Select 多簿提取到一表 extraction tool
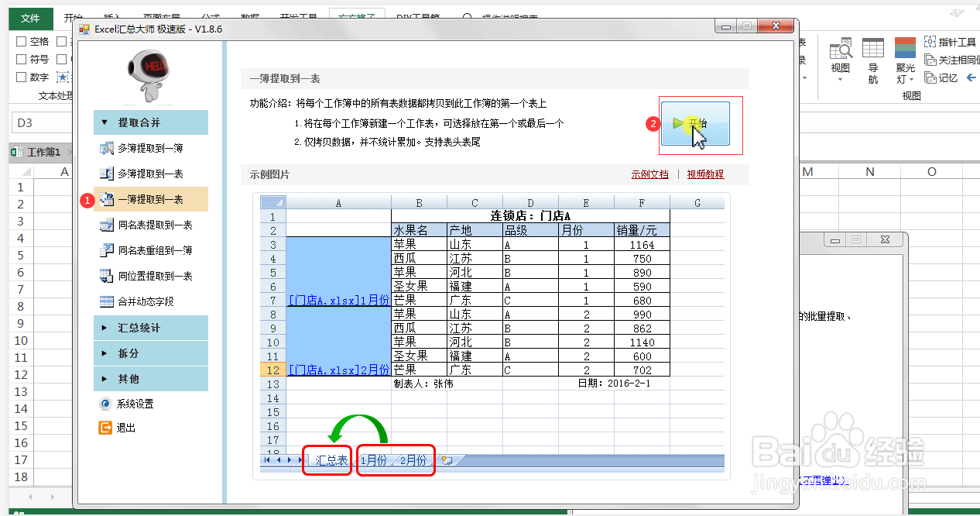 coord(150,174)
